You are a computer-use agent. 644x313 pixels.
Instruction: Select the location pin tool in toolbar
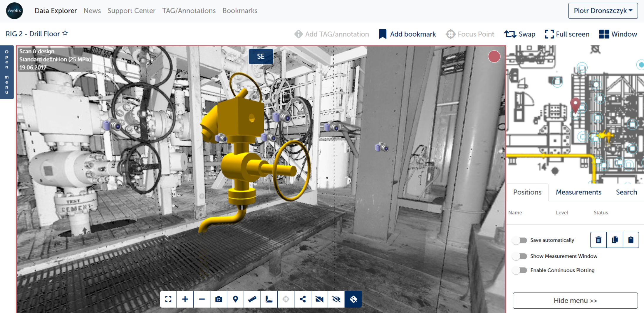[x=235, y=299]
